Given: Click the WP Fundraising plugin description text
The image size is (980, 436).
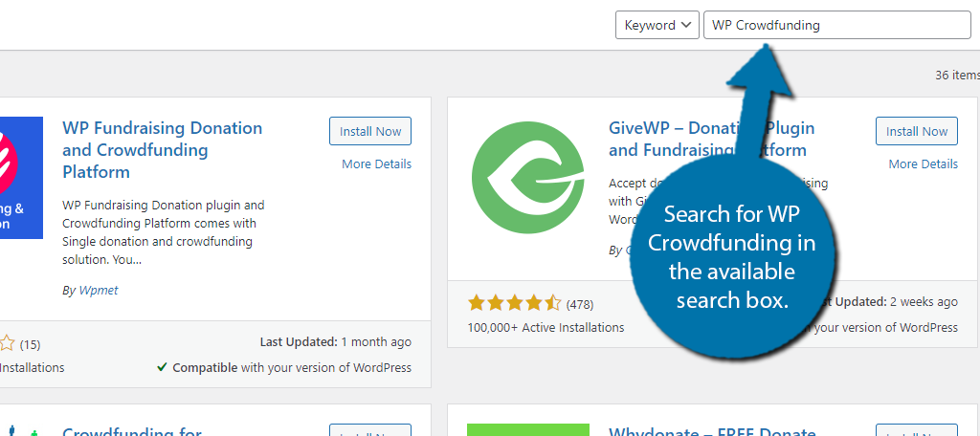Looking at the screenshot, I should [164, 231].
